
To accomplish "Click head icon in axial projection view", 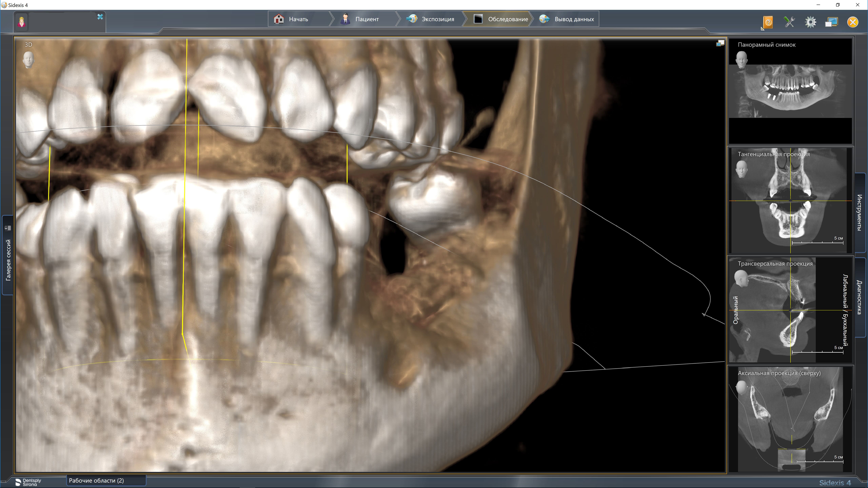I will click(742, 388).
